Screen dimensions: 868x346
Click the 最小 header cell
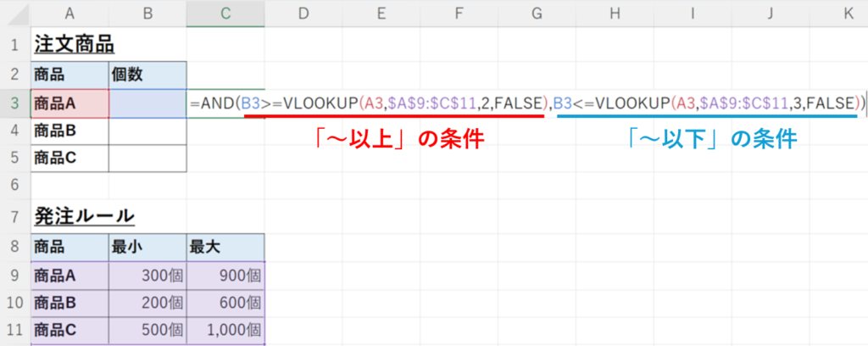[147, 248]
